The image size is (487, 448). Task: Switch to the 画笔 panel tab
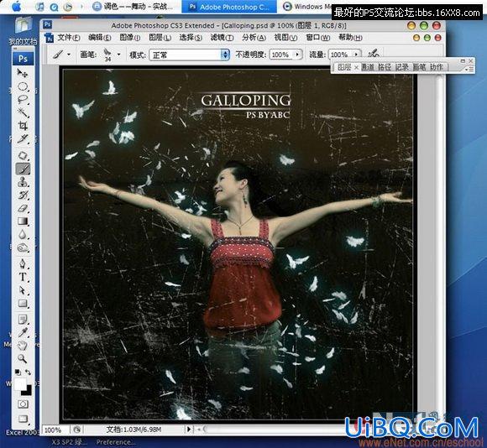pos(419,67)
